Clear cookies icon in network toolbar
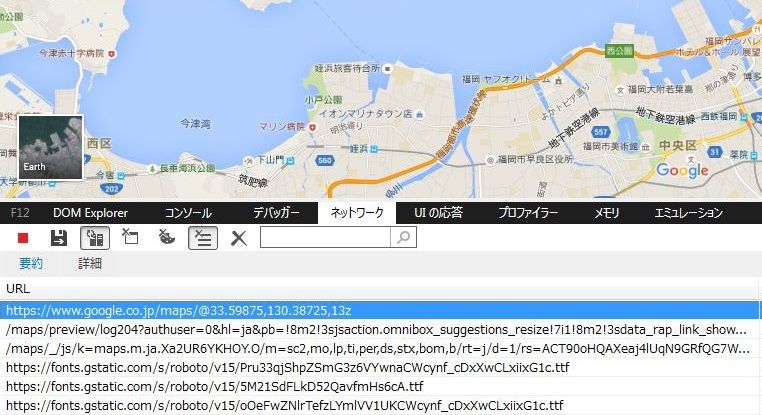 [x=167, y=237]
